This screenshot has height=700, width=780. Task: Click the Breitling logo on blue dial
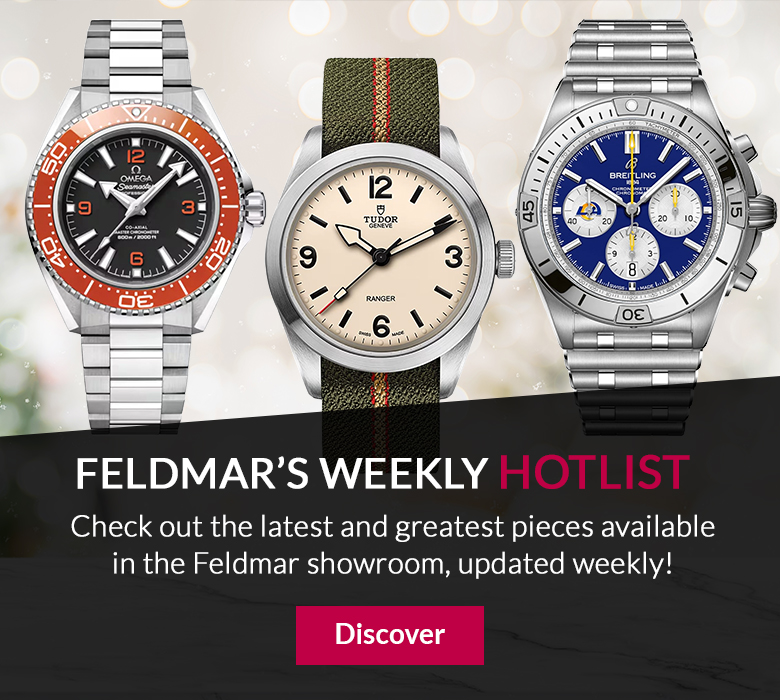pos(633,175)
